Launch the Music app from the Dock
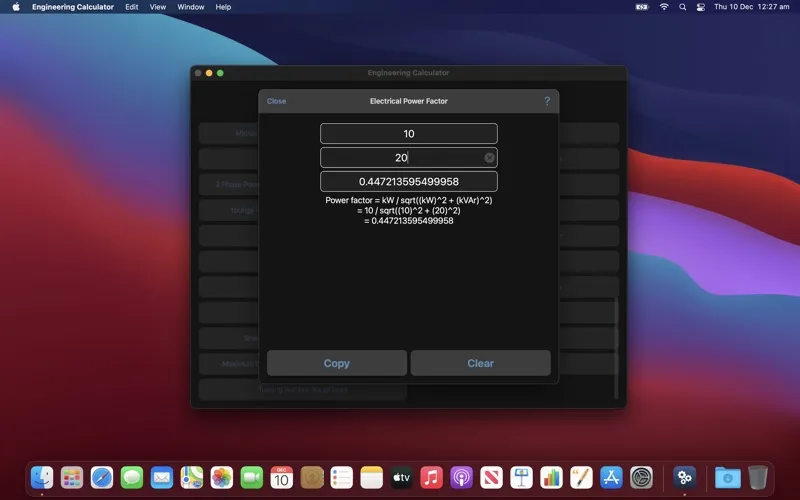 click(431, 478)
